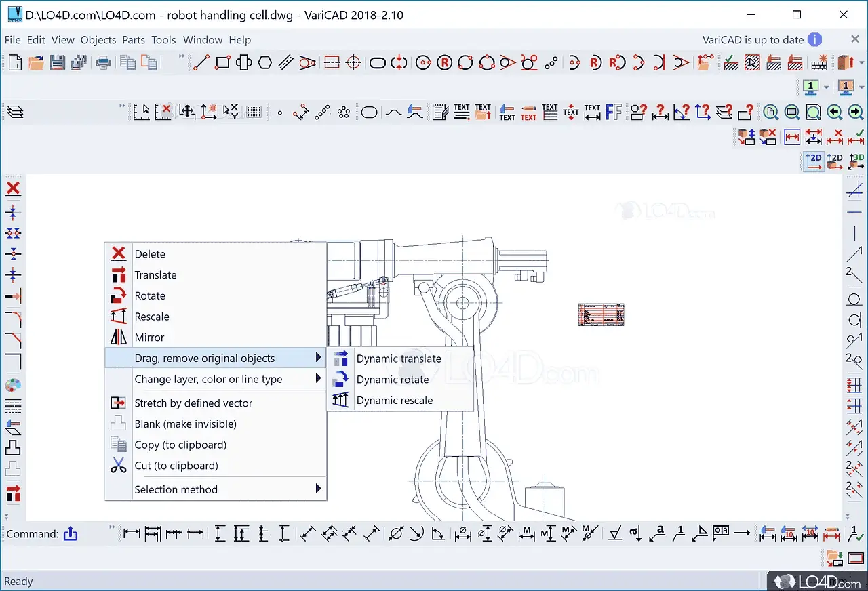Select the circle by radius (R) tool
The height and width of the screenshot is (591, 868).
[444, 63]
